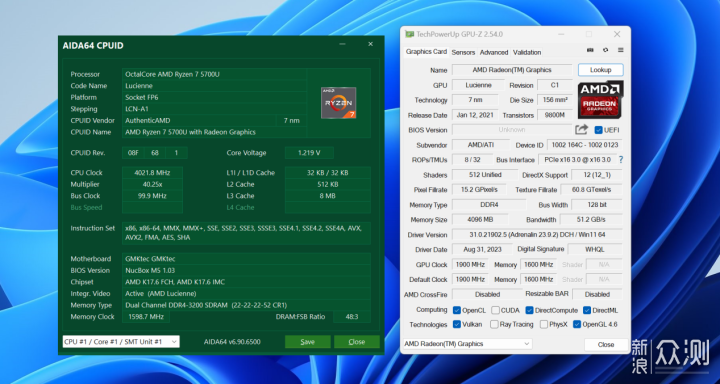Click the Multiplier 40.25x value

pyautogui.click(x=152, y=184)
